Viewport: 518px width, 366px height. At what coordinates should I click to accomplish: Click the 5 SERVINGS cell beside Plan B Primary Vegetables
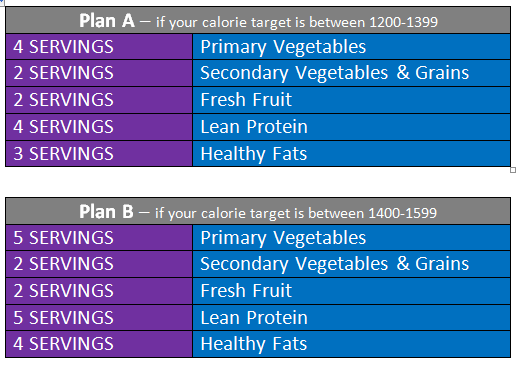[x=99, y=238]
